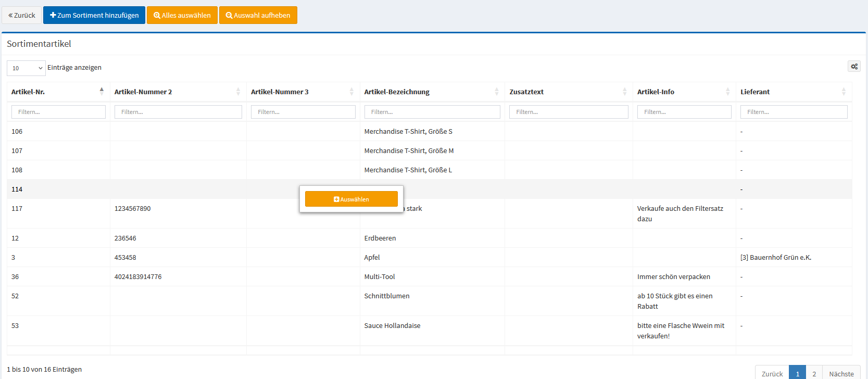Screen dimensions: 868x379
Task: Focus the Lieferant filter field
Action: pyautogui.click(x=794, y=112)
